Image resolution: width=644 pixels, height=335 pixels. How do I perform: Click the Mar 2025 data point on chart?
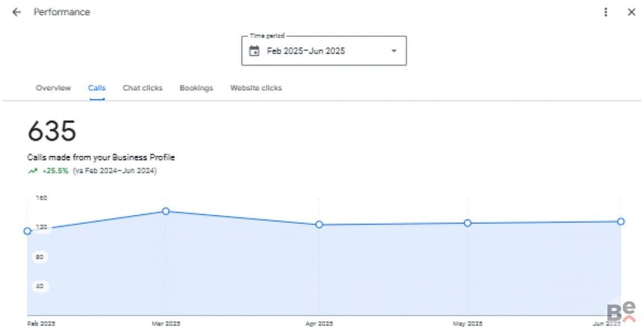tap(165, 211)
